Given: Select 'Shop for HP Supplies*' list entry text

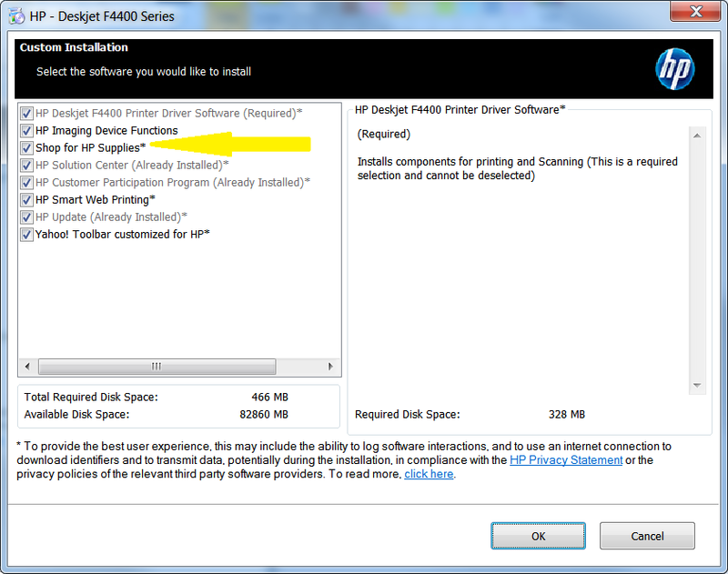Looking at the screenshot, I should (x=90, y=147).
